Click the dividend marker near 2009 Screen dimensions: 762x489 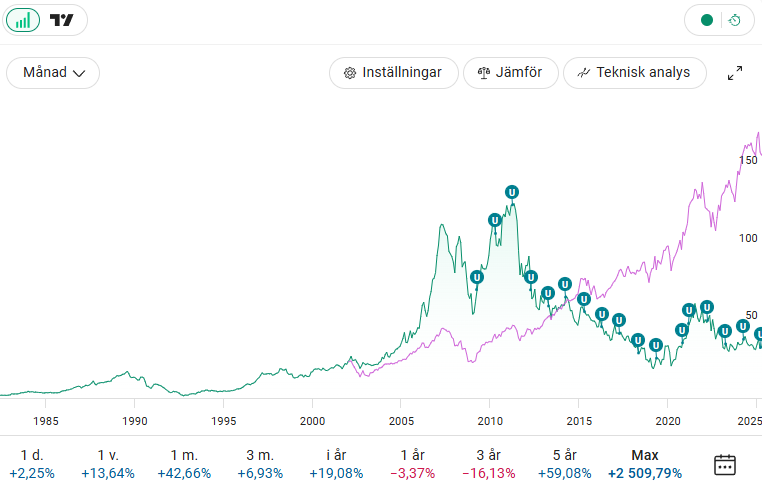pyautogui.click(x=477, y=277)
